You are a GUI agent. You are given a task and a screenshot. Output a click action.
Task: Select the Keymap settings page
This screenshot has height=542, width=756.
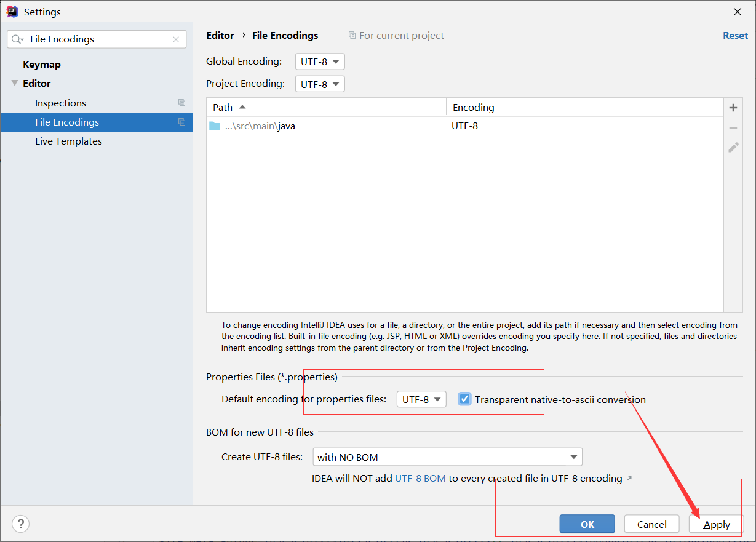[x=41, y=64]
